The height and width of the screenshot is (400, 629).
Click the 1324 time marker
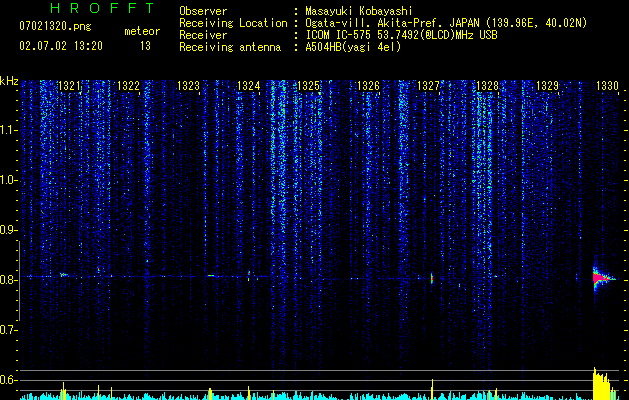click(249, 86)
